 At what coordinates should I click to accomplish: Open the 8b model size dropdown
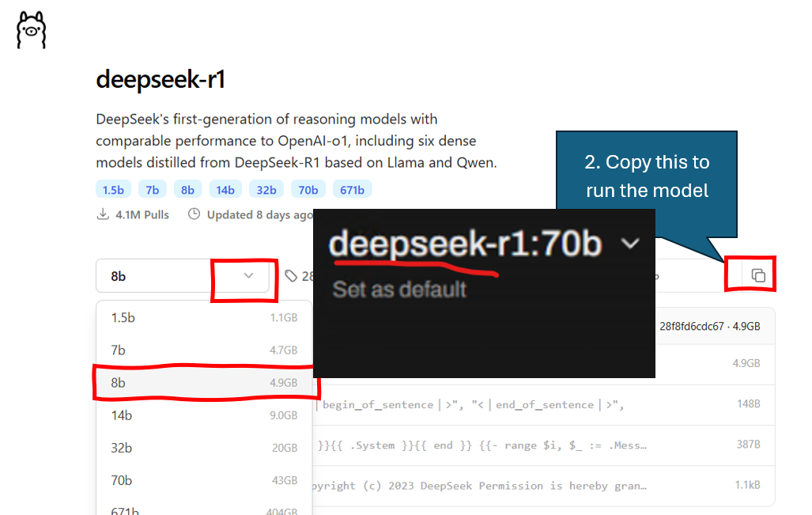click(183, 275)
